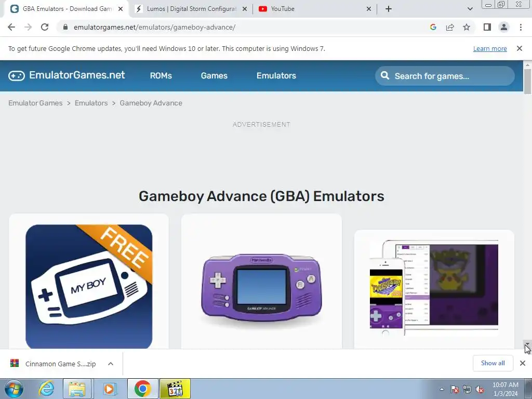Go to Emulator Games breadcrumb
Viewport: 532px width, 399px height.
(35, 103)
